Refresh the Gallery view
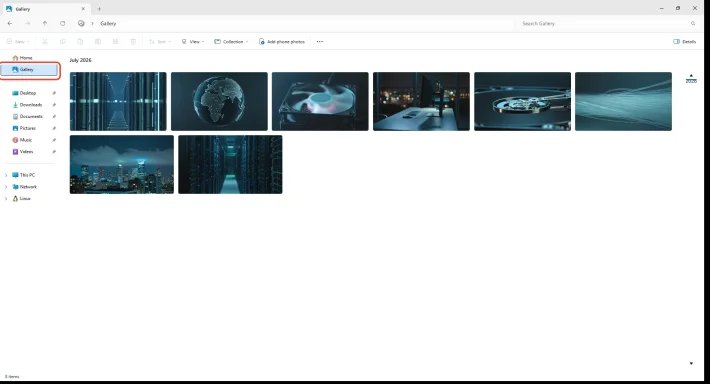The width and height of the screenshot is (710, 384). [x=62, y=24]
